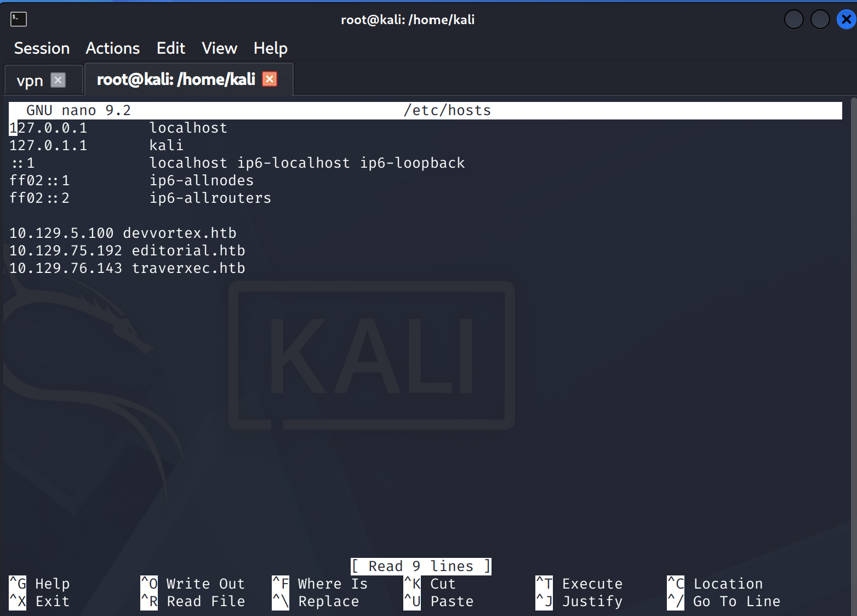Click the devvortex.htb hosts entry line
This screenshot has height=616, width=857.
pos(123,233)
